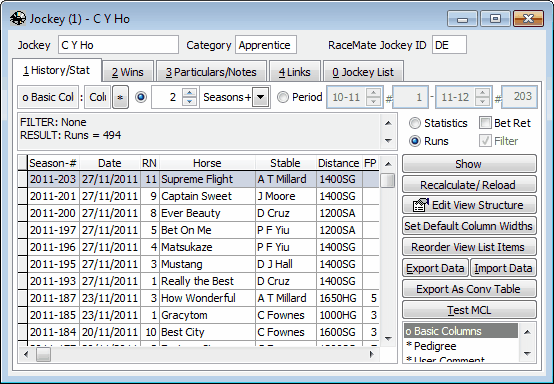This screenshot has height=384, width=554.
Task: Click the Export Data button
Action: click(x=435, y=268)
